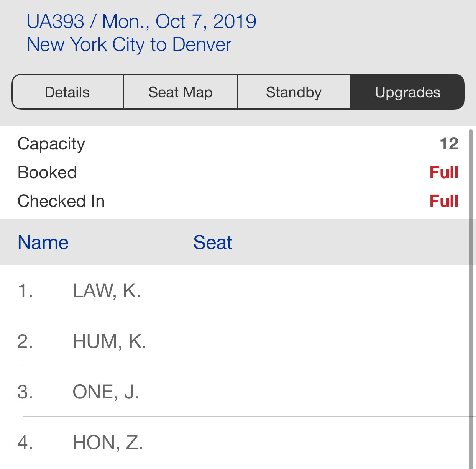Select passenger HON, Z.
Viewport: 476px width, 469px height.
[x=108, y=443]
